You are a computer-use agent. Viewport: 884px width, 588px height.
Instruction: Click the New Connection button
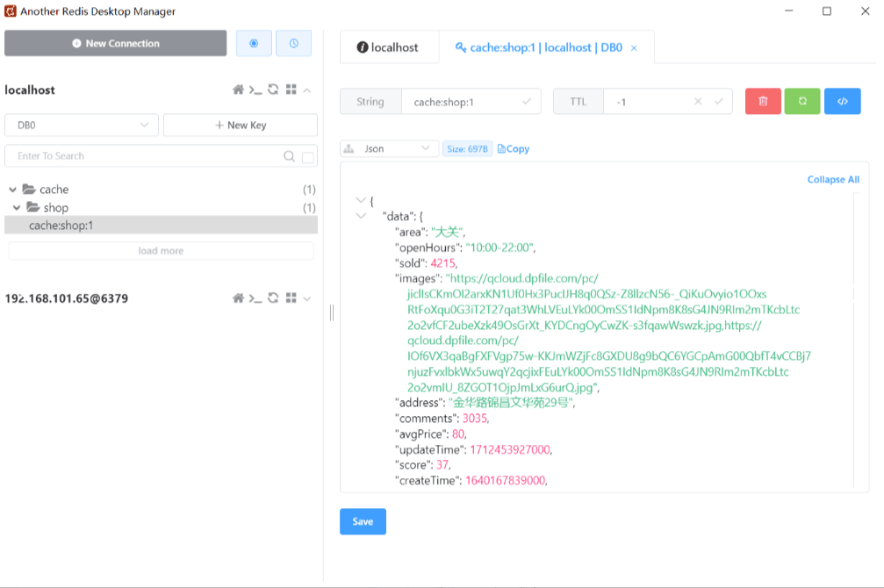tap(116, 43)
